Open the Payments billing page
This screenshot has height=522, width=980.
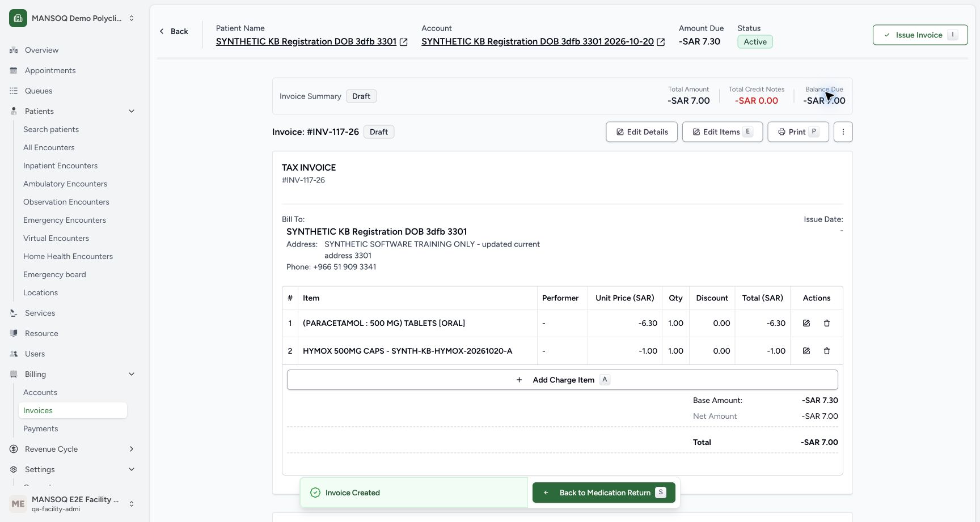tap(40, 428)
